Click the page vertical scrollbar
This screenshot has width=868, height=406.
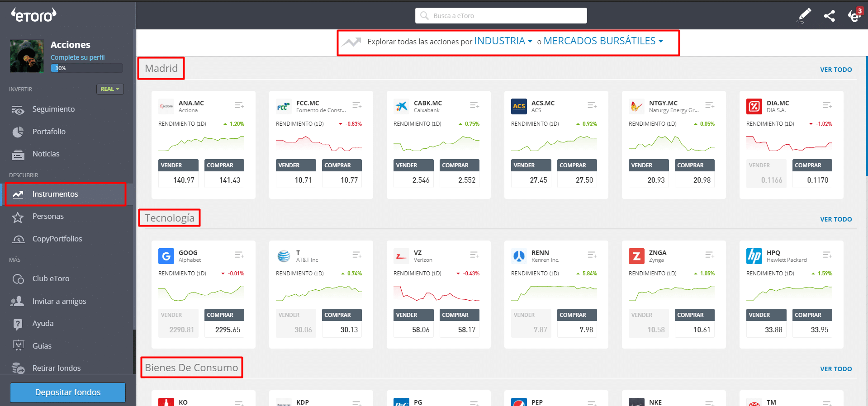click(x=866, y=116)
